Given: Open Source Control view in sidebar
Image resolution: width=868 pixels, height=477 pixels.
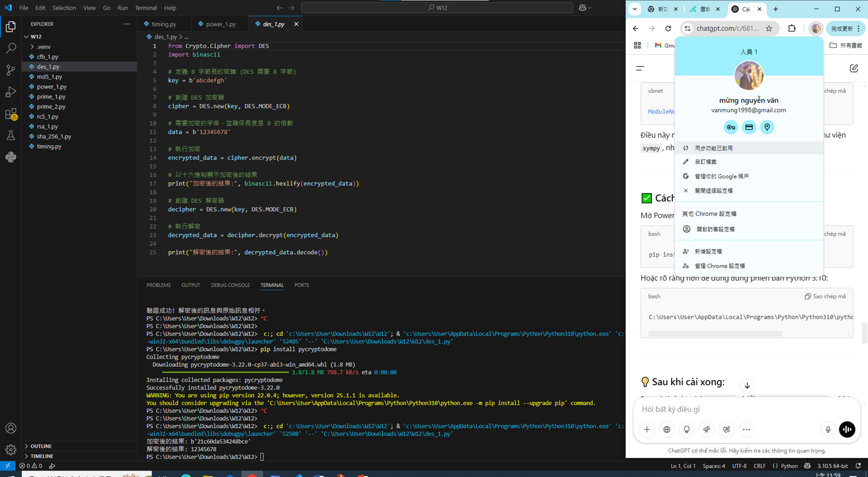Looking at the screenshot, I should tap(10, 70).
